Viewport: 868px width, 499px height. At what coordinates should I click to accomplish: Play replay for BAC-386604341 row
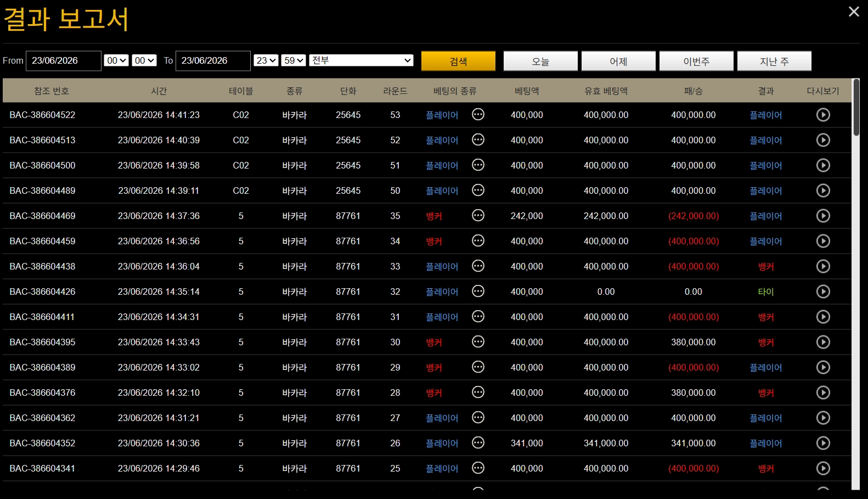click(x=823, y=468)
